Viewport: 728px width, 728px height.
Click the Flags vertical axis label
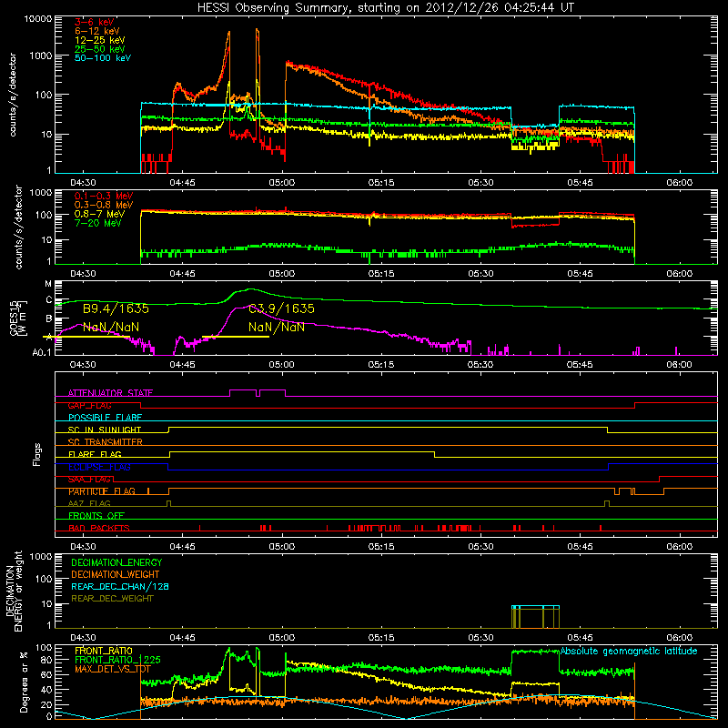click(x=37, y=454)
